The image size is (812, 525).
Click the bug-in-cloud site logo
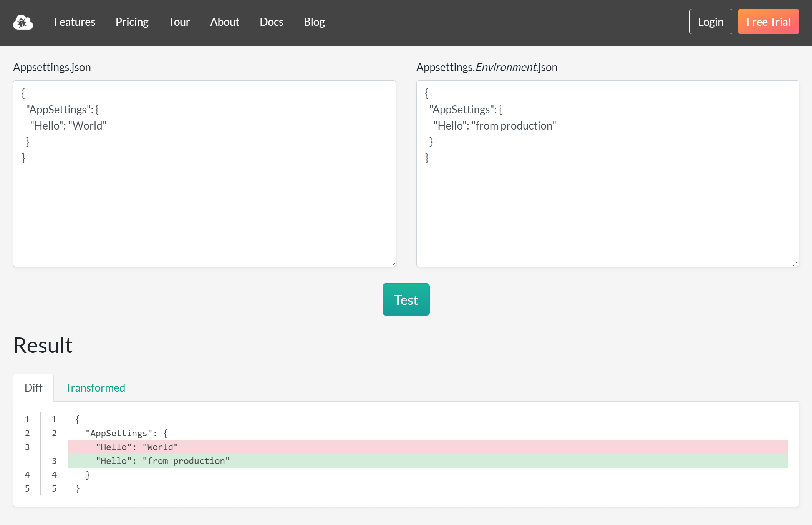(23, 22)
